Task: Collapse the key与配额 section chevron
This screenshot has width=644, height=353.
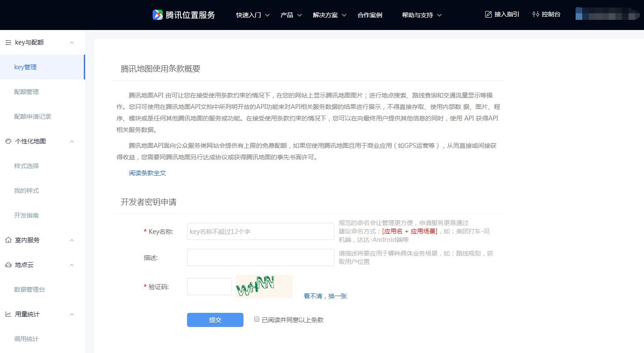Action: [72, 42]
